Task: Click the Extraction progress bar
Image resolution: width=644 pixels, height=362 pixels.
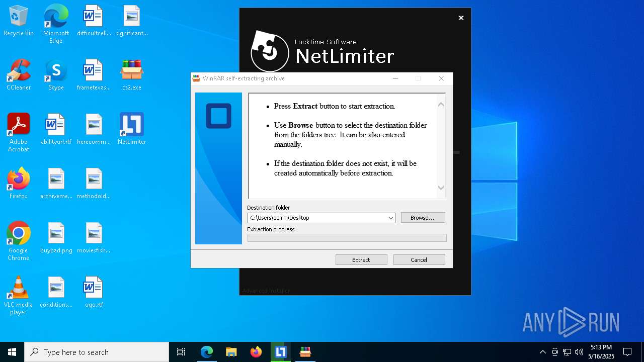Action: [x=347, y=238]
